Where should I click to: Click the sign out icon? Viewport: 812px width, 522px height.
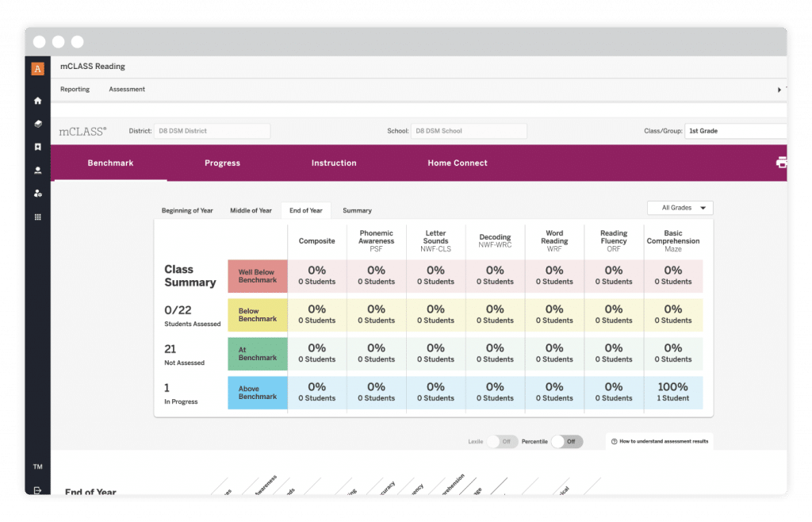[x=38, y=490]
